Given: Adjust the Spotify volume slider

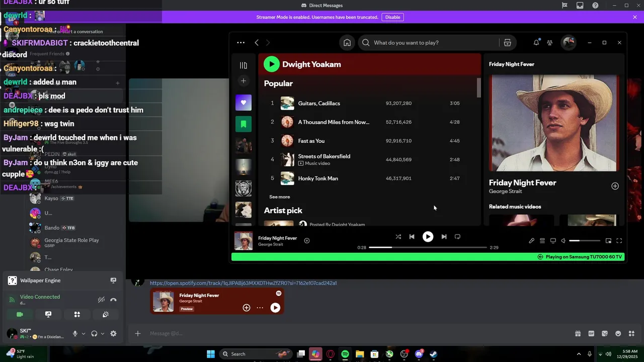Looking at the screenshot, I should point(585,241).
